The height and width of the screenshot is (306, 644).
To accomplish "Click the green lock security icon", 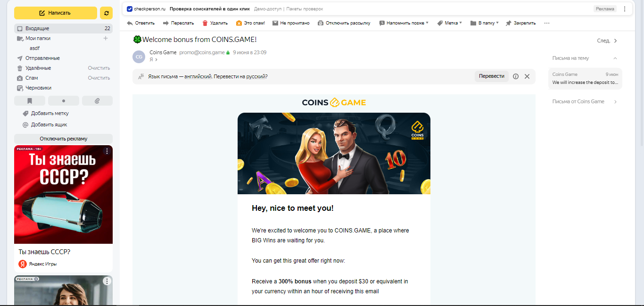I will click(x=228, y=53).
